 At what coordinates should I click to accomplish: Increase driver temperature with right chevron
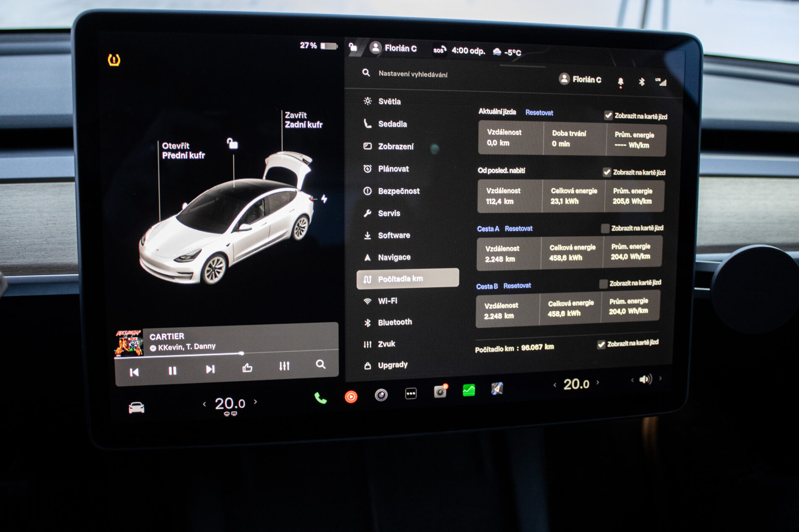click(256, 402)
